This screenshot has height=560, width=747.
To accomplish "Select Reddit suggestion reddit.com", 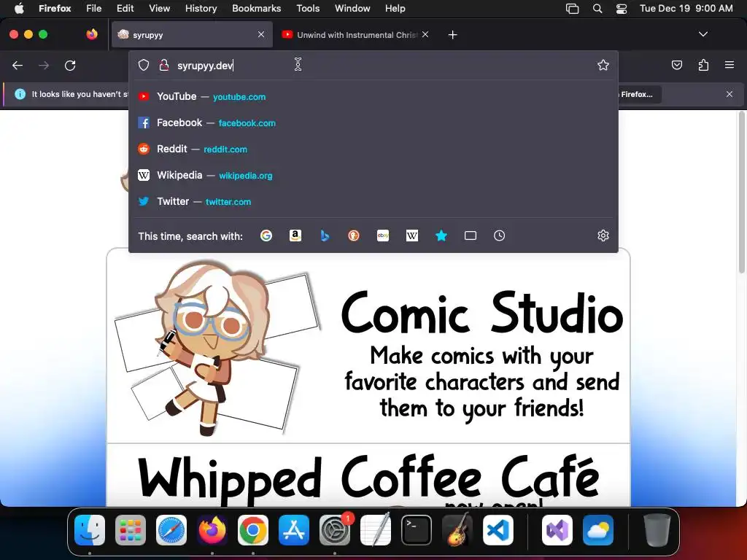I will click(373, 149).
